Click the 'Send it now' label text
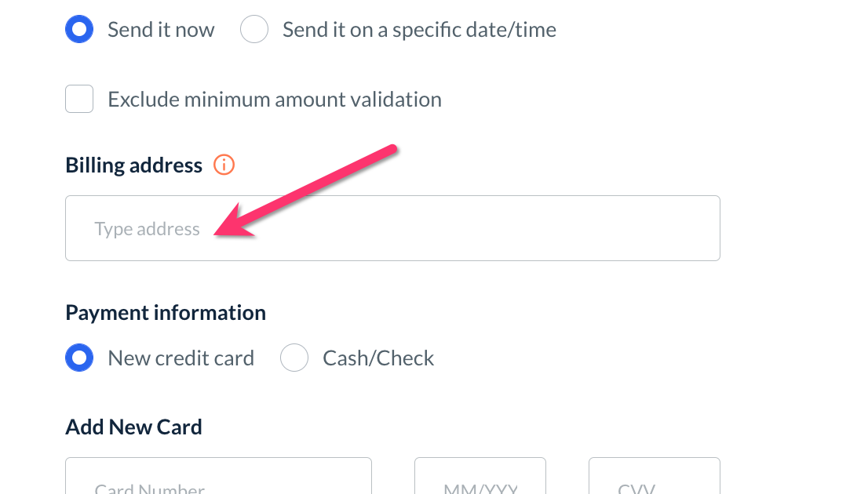Viewport: 868px width, 494px height. click(161, 30)
